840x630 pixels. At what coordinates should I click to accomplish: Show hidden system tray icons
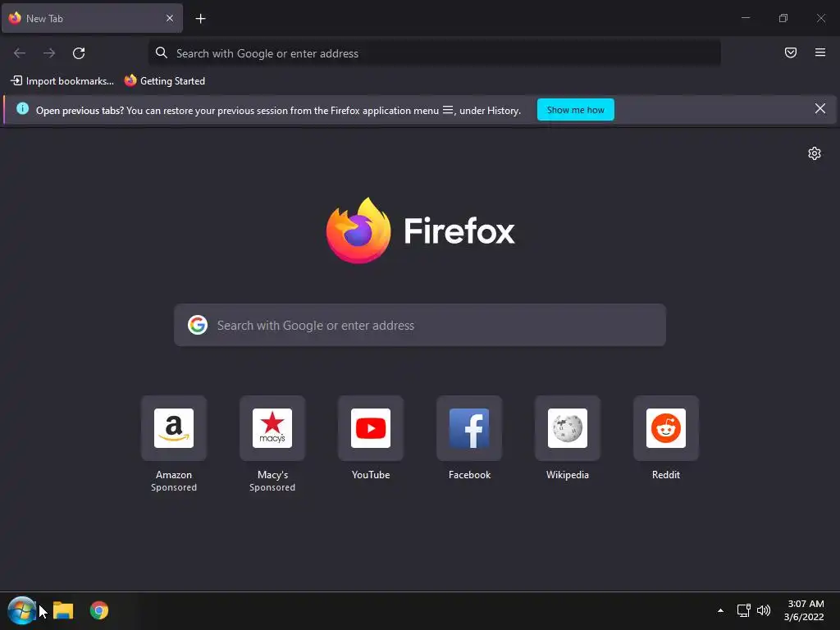(x=720, y=610)
